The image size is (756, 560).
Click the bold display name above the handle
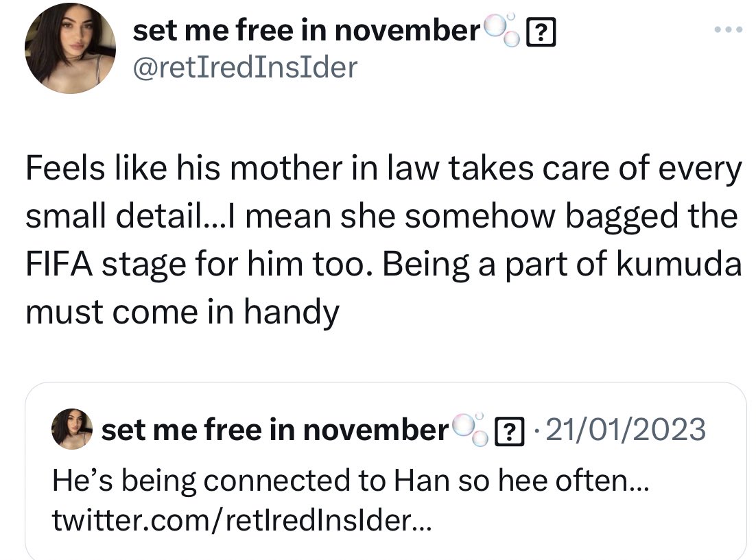pyautogui.click(x=307, y=30)
